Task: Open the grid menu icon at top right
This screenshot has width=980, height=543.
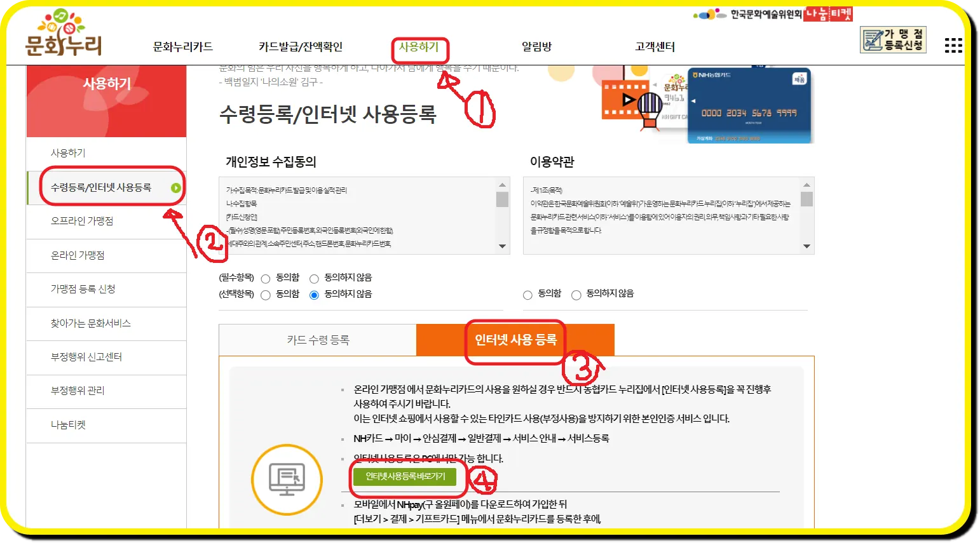Action: [953, 44]
